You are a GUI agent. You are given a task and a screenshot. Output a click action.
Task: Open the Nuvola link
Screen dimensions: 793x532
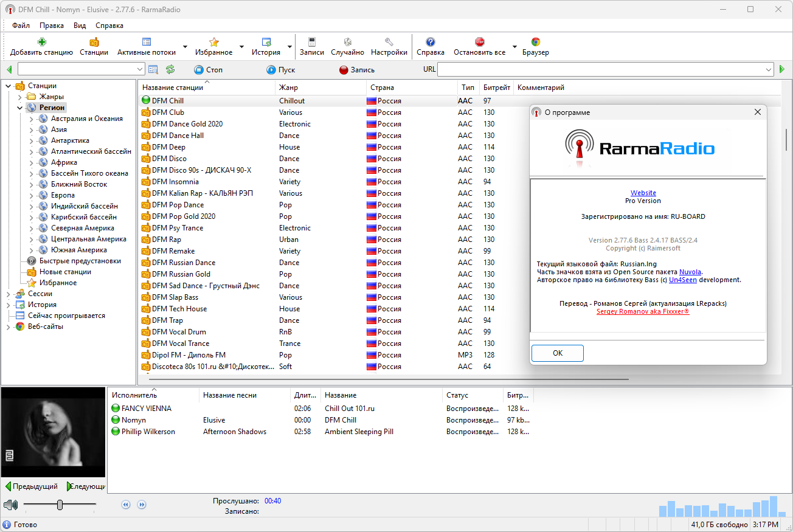click(x=690, y=272)
